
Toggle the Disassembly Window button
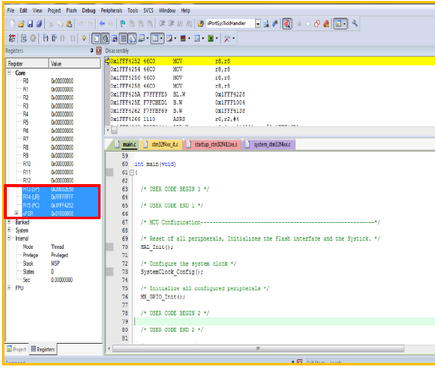105,39
